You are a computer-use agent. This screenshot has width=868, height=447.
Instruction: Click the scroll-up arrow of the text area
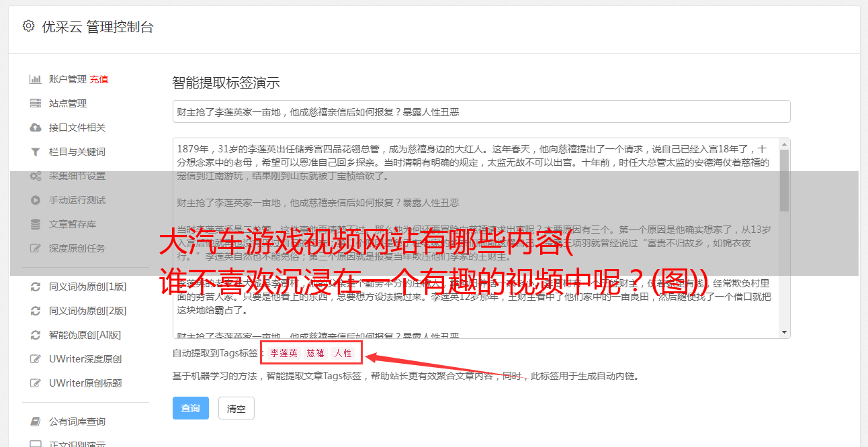click(784, 145)
